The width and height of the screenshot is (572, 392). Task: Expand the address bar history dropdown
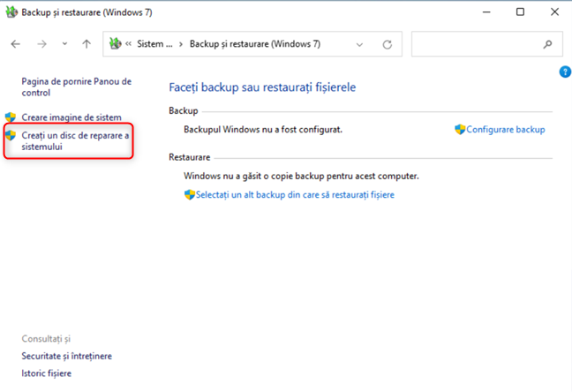[359, 44]
